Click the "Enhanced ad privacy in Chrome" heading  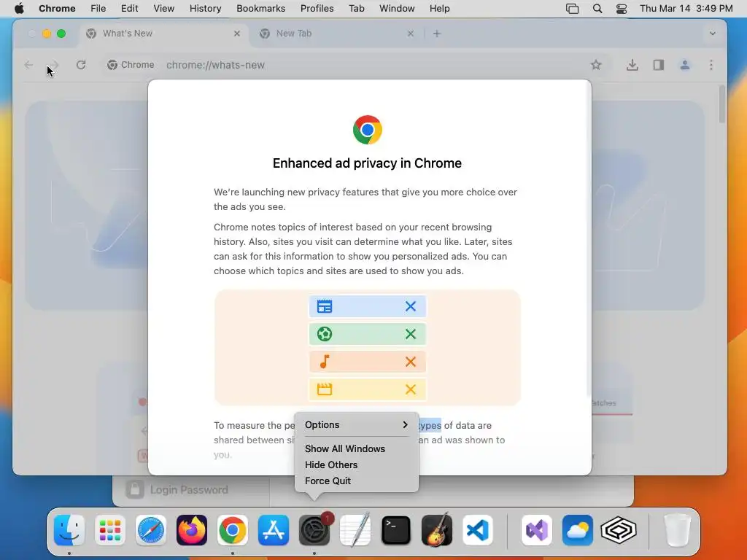tap(367, 163)
